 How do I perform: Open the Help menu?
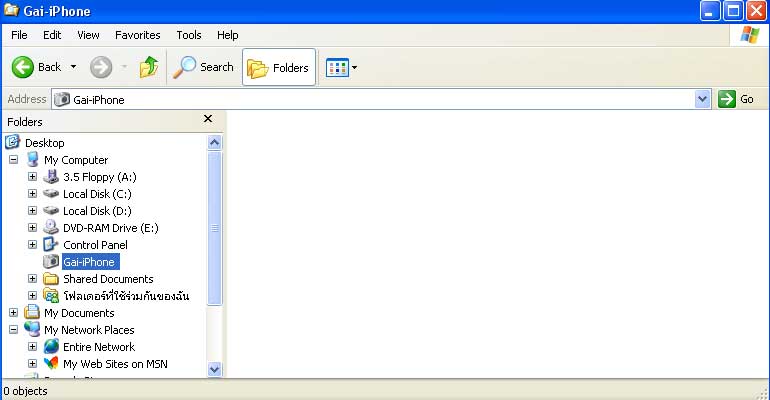coord(228,35)
